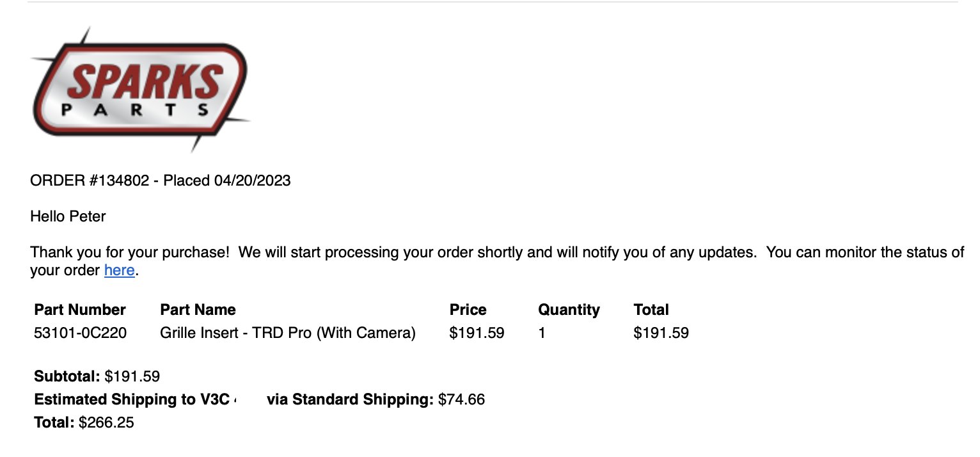The width and height of the screenshot is (980, 457).
Task: Click the Estimated Shipping to V3C label
Action: pyautogui.click(x=132, y=399)
